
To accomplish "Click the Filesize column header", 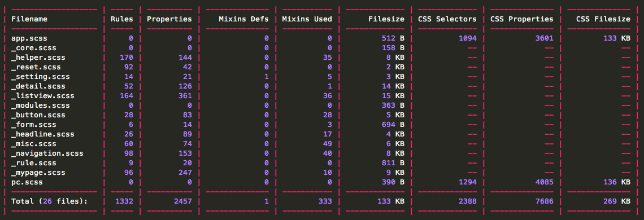I will (x=386, y=19).
